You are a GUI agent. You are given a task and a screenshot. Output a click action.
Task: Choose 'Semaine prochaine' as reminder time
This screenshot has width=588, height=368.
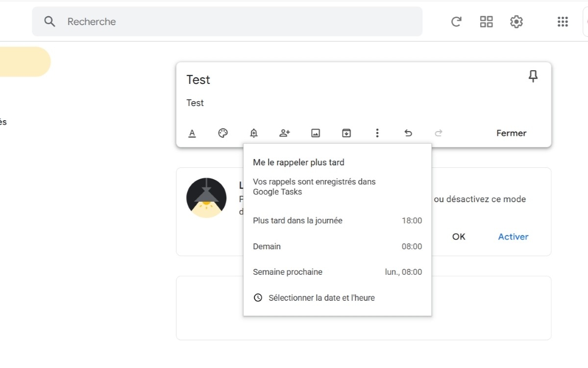click(337, 272)
